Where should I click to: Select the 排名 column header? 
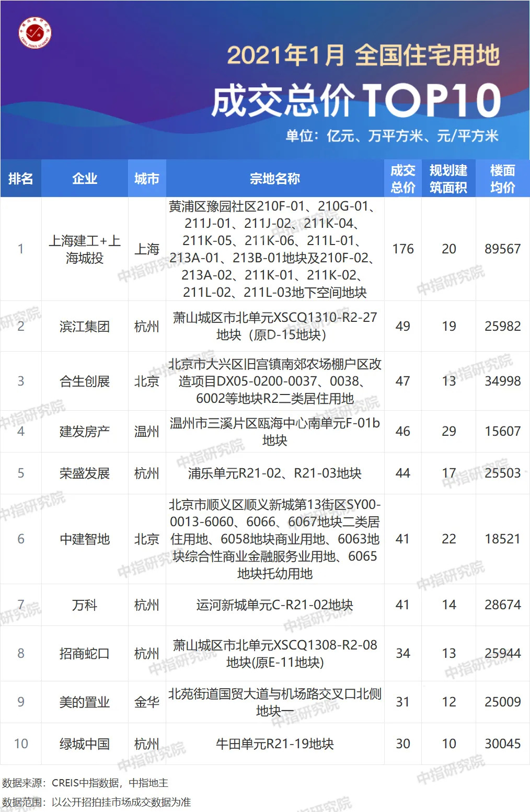coord(21,179)
